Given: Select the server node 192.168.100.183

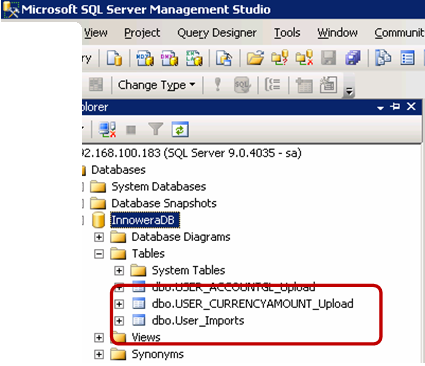Looking at the screenshot, I should [x=192, y=153].
